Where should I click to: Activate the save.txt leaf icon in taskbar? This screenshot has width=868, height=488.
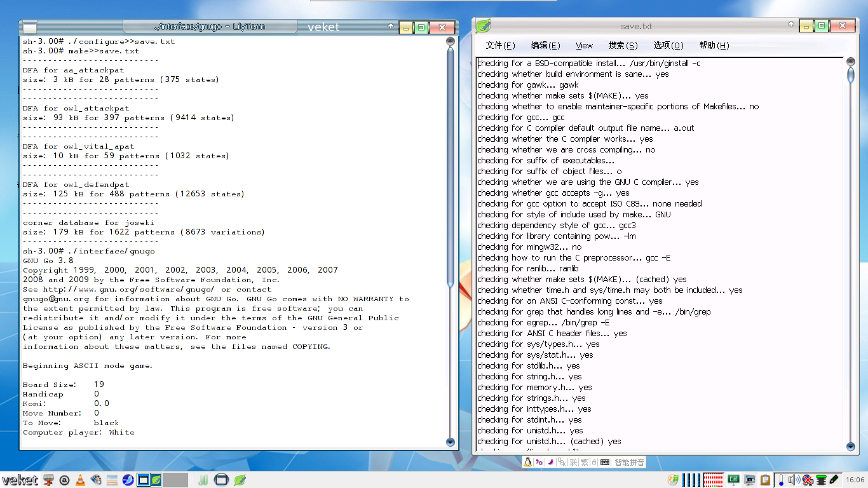[240, 480]
